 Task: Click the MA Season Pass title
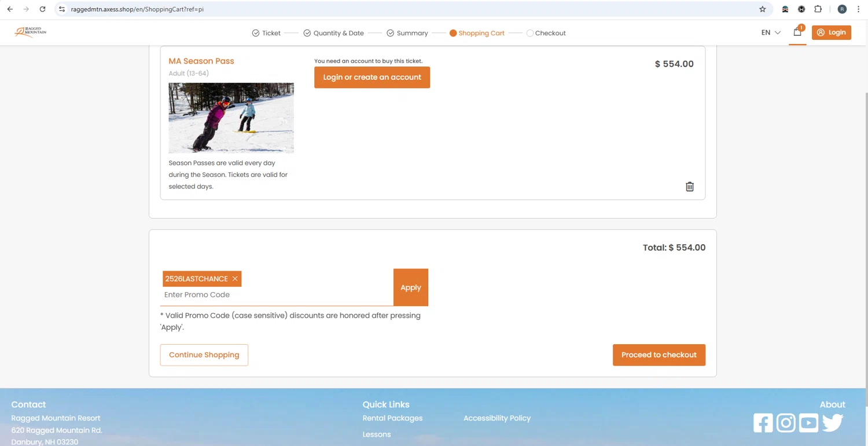tap(201, 61)
